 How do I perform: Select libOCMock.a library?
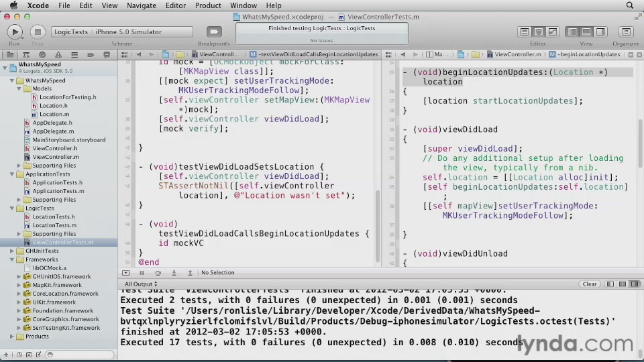click(49, 268)
